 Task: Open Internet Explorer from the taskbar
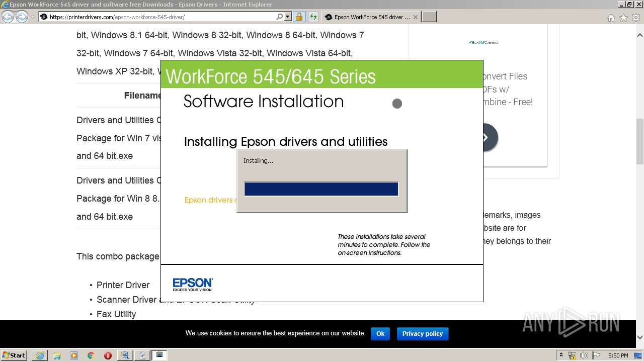40,355
